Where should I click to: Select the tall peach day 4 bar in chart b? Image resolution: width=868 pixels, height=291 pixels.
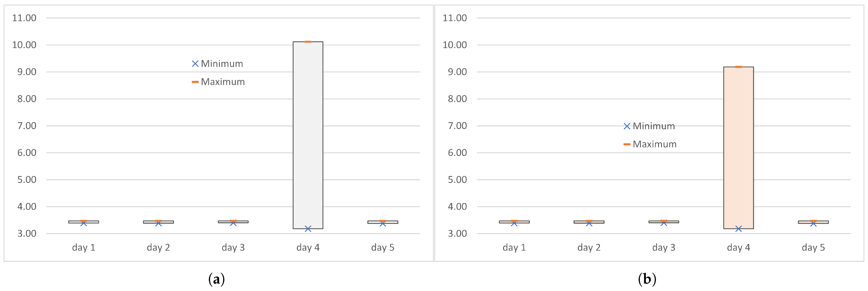739,148
